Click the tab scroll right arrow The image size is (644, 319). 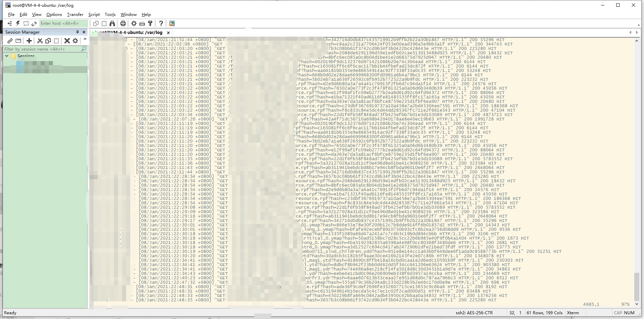pos(637,32)
